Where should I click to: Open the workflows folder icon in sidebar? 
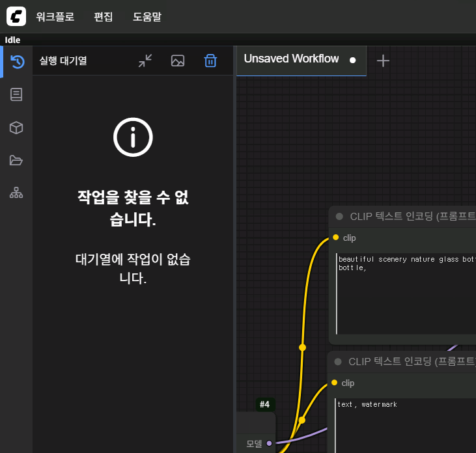tap(17, 161)
